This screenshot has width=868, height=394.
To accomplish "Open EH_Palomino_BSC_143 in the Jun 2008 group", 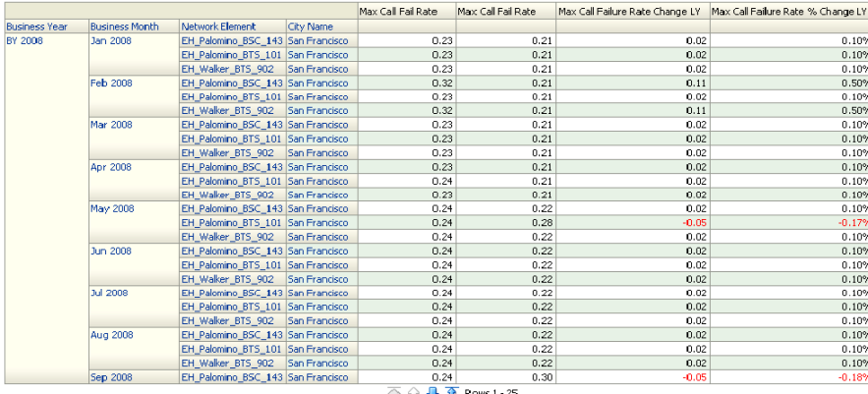I will coord(232,251).
